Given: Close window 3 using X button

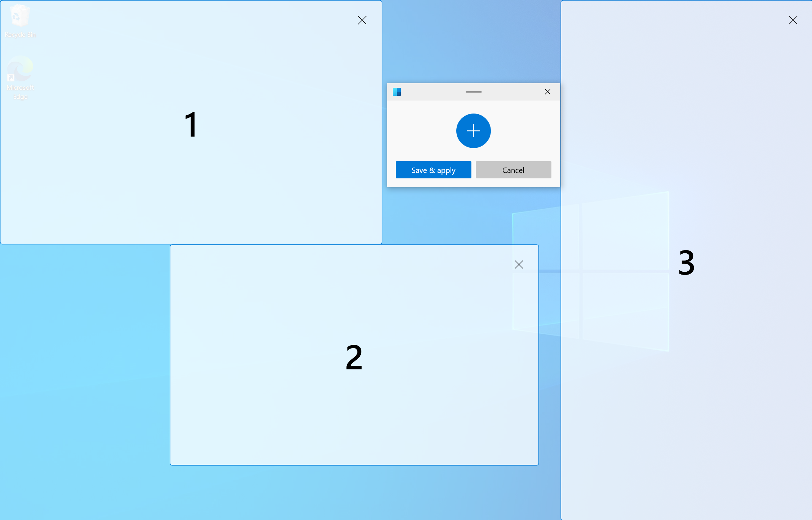Looking at the screenshot, I should [x=793, y=20].
